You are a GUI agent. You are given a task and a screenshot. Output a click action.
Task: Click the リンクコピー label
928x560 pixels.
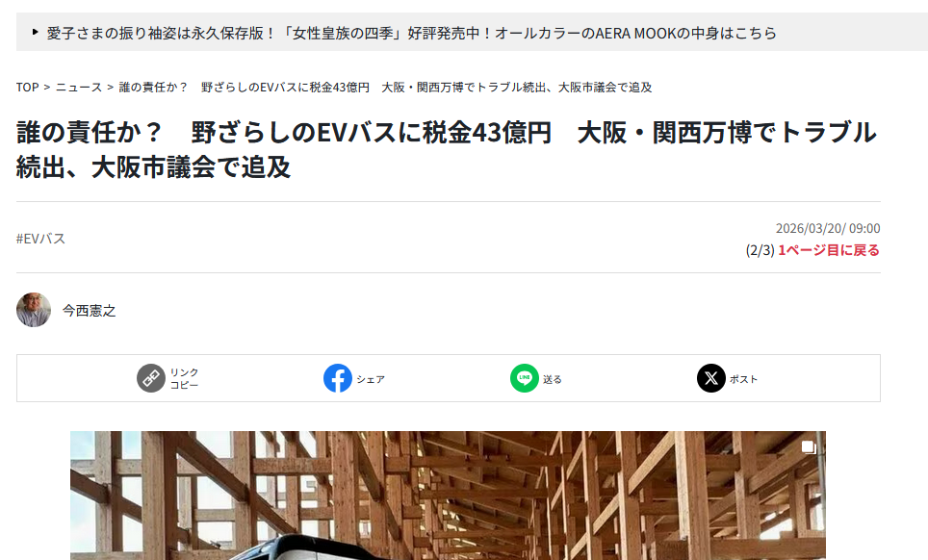tap(185, 378)
